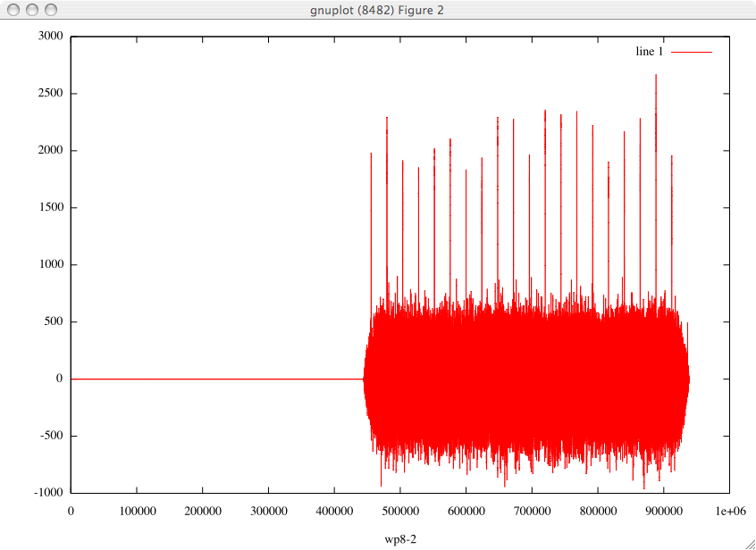This screenshot has height=550, width=756.
Task: Click the y-axis value 2000
Action: coord(51,150)
